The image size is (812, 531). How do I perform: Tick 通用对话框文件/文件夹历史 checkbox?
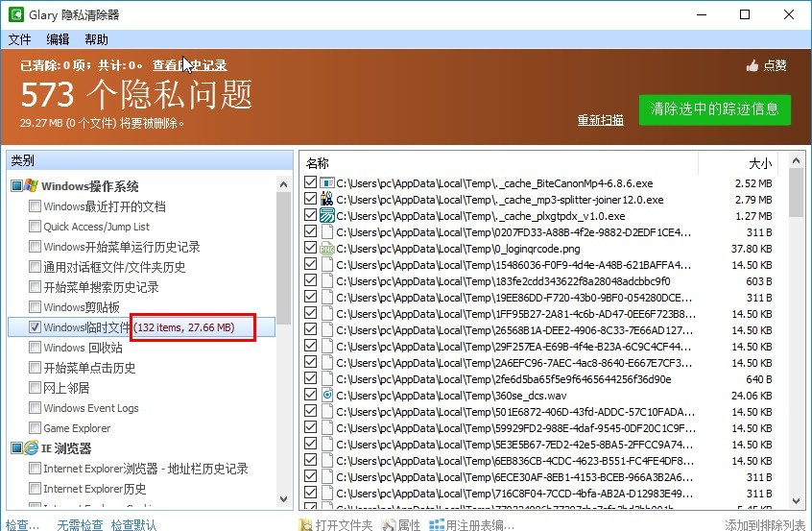[x=35, y=267]
